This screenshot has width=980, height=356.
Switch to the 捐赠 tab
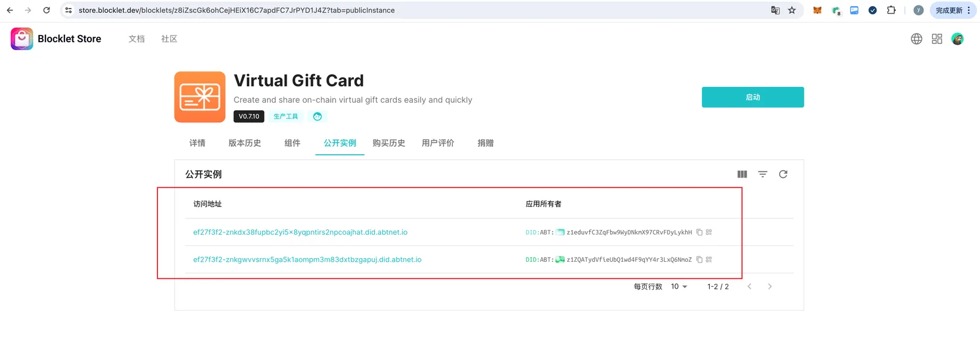tap(486, 143)
